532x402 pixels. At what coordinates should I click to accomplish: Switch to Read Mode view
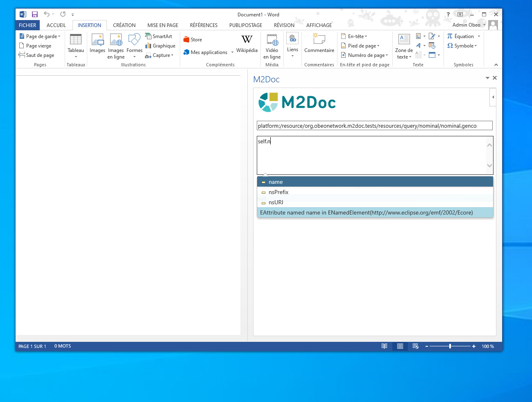coord(384,346)
